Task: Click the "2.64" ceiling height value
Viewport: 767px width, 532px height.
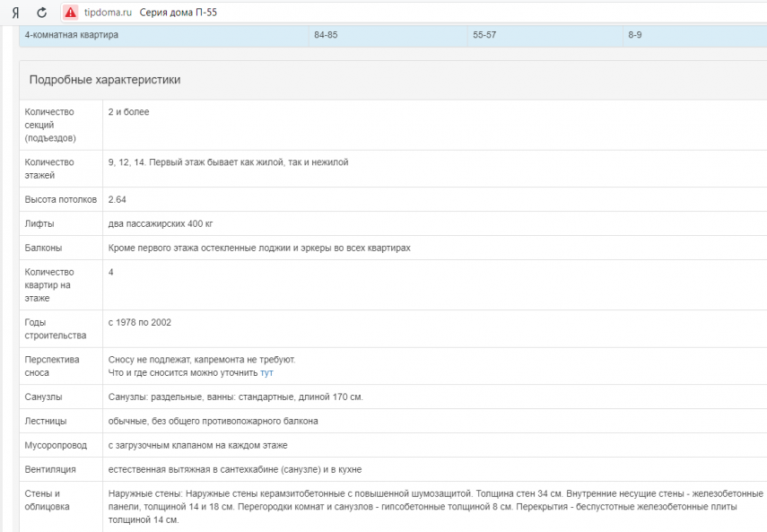Action: pos(117,199)
